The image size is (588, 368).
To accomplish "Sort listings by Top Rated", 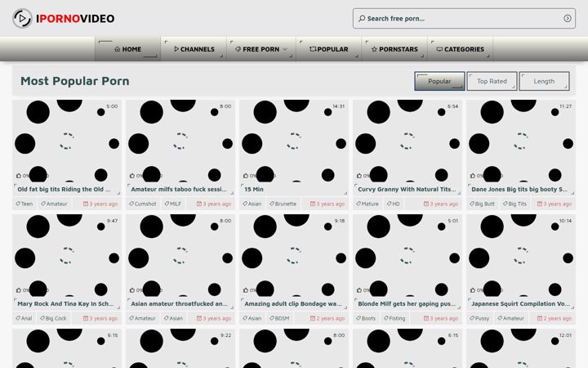I will tap(492, 81).
